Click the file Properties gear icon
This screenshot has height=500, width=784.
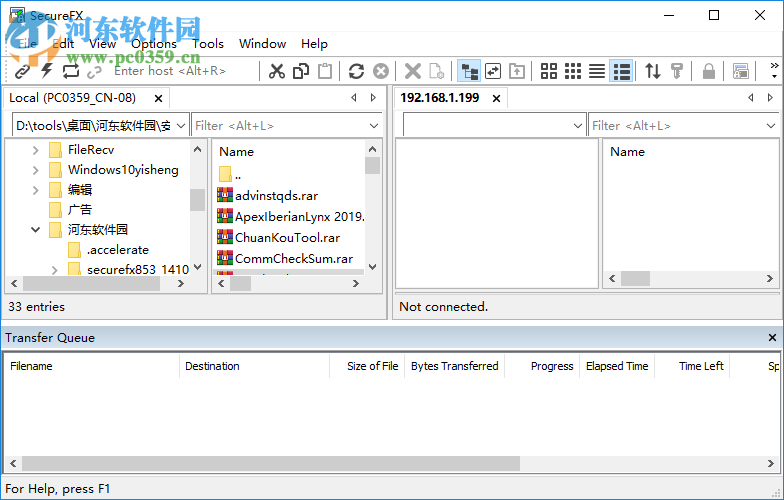pos(436,71)
